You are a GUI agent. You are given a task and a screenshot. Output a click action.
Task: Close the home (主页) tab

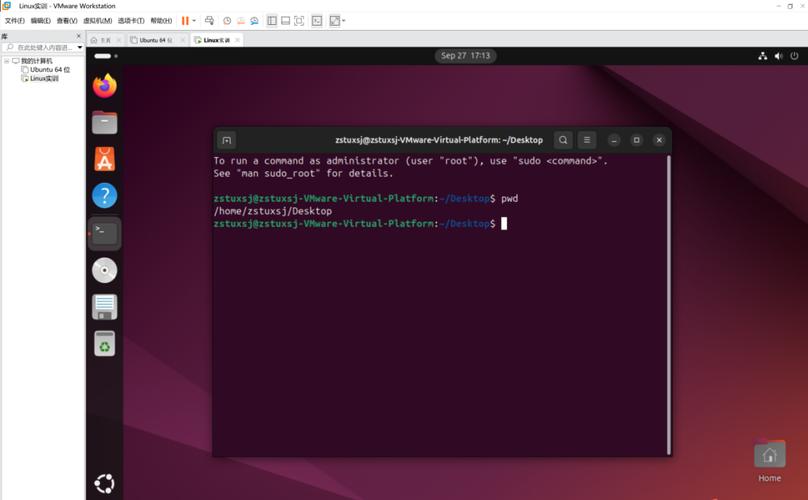pos(119,40)
